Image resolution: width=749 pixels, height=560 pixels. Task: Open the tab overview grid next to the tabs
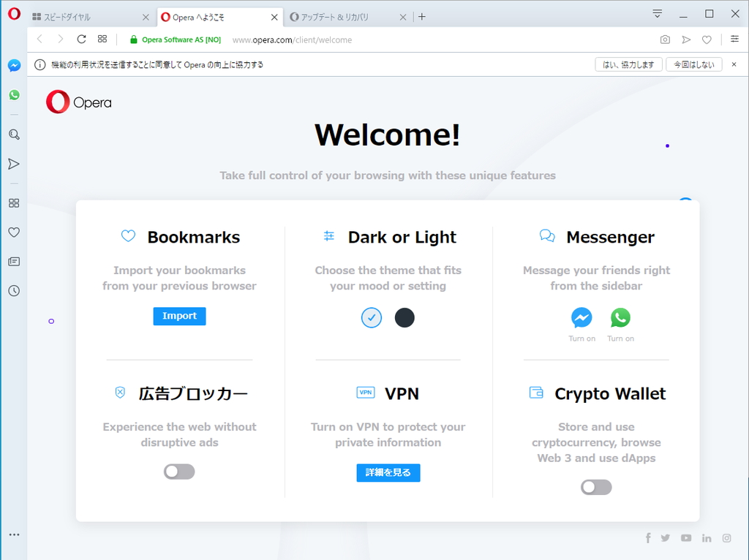[x=102, y=39]
